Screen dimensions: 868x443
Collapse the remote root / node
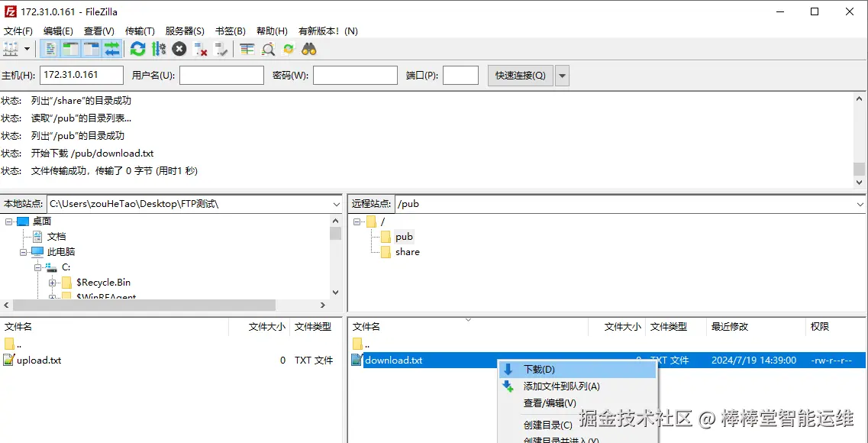click(x=357, y=221)
